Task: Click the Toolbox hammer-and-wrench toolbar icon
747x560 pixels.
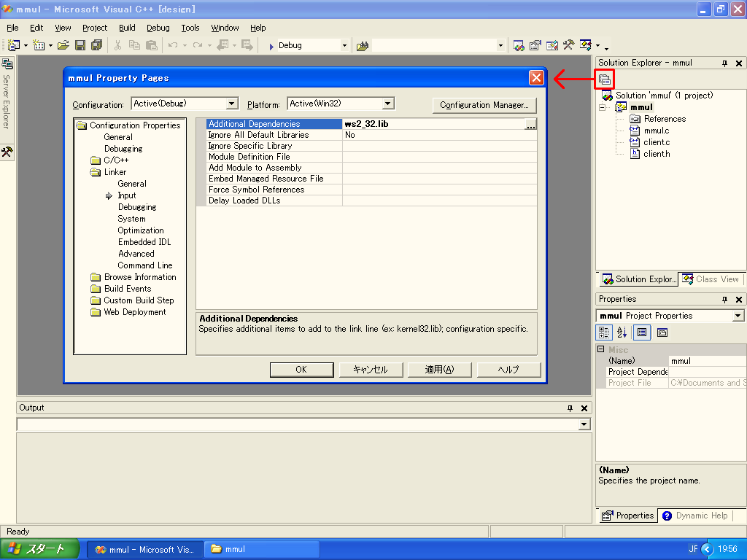Action: [569, 45]
